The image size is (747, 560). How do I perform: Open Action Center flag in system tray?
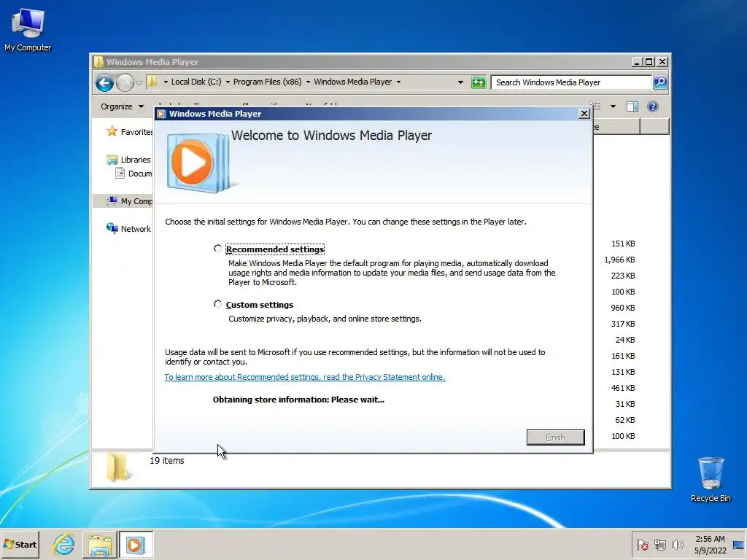tap(642, 545)
